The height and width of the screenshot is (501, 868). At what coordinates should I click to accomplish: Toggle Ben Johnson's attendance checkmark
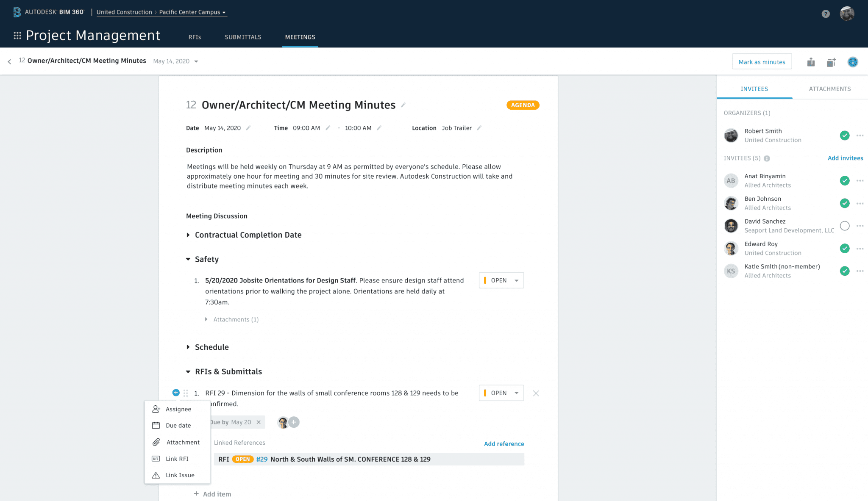(x=845, y=203)
